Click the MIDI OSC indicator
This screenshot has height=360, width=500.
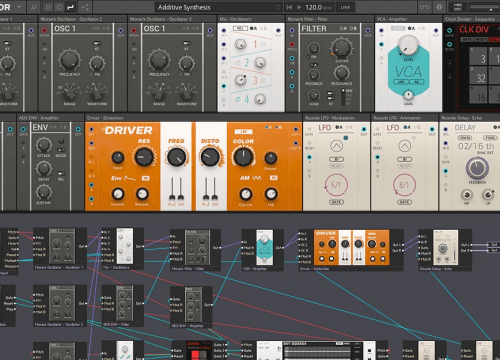(457, 7)
